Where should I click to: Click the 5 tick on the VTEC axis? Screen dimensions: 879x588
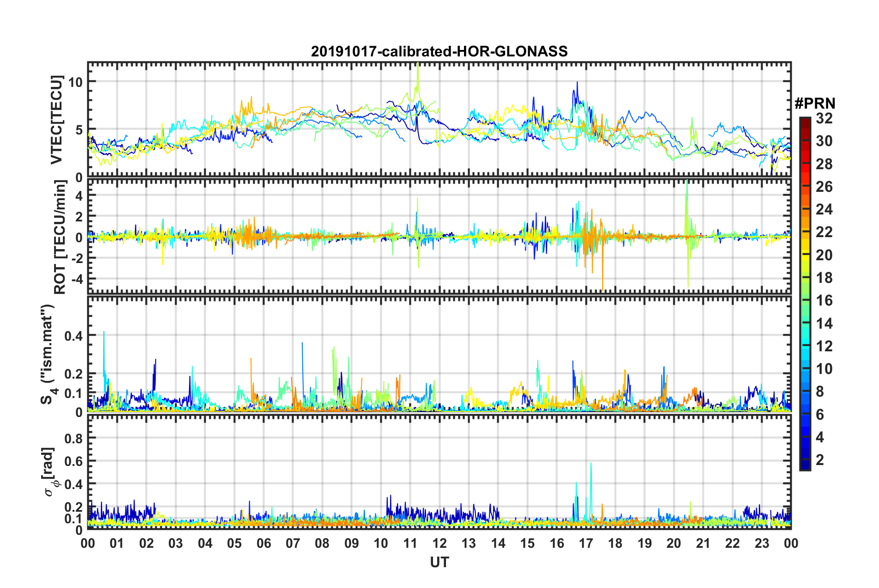click(79, 130)
